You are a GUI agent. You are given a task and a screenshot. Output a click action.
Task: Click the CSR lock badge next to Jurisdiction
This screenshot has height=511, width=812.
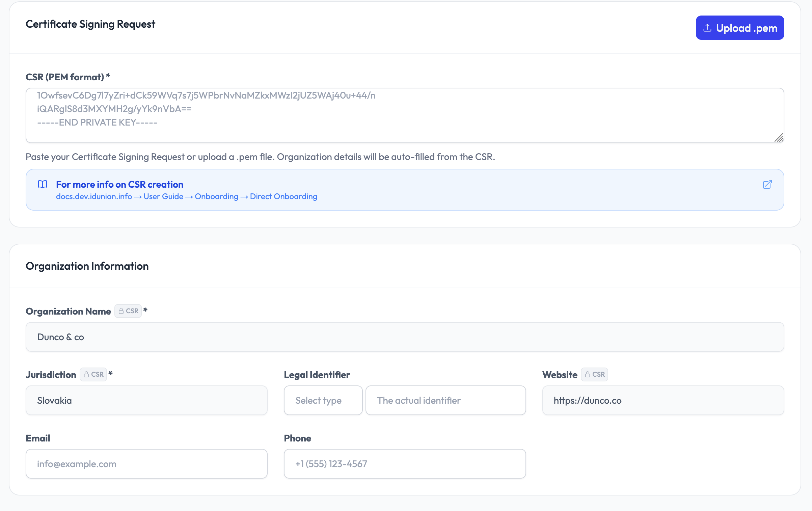[x=93, y=374]
